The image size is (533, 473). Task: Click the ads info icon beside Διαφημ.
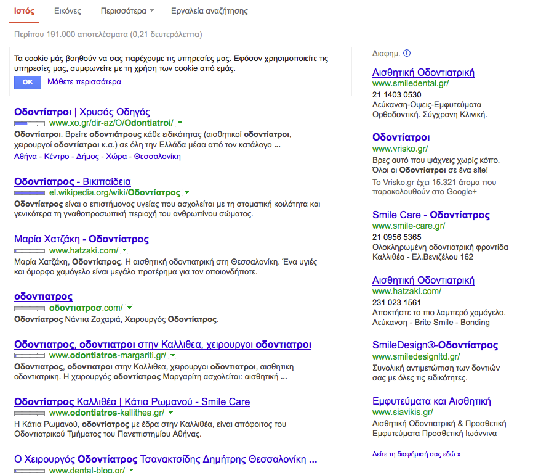[407, 53]
